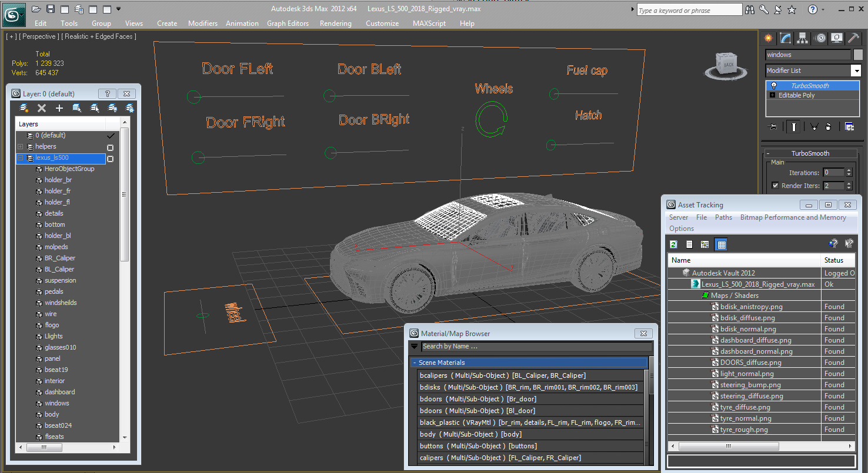Click Add Selected Objects plus icon in Layer dialog
The height and width of the screenshot is (473, 868).
[59, 108]
